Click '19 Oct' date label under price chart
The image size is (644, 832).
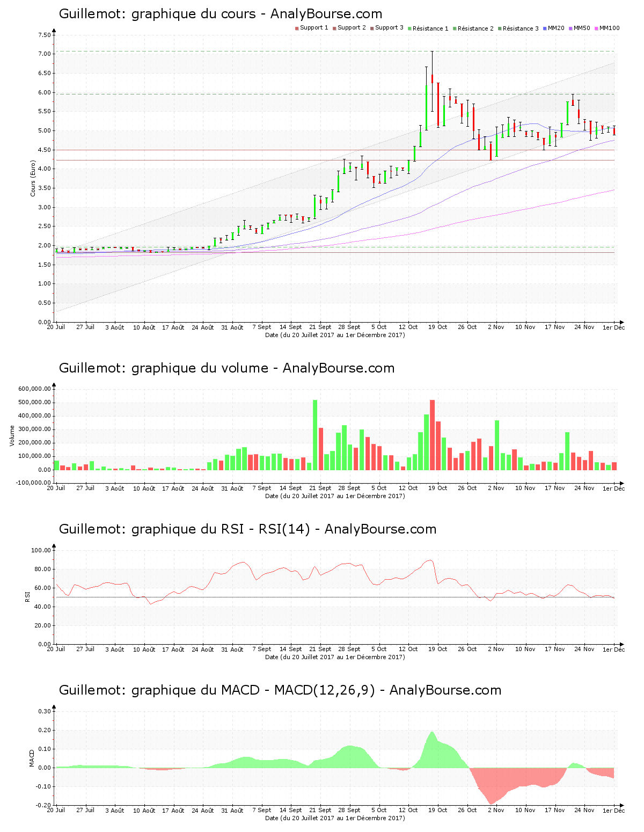438,327
